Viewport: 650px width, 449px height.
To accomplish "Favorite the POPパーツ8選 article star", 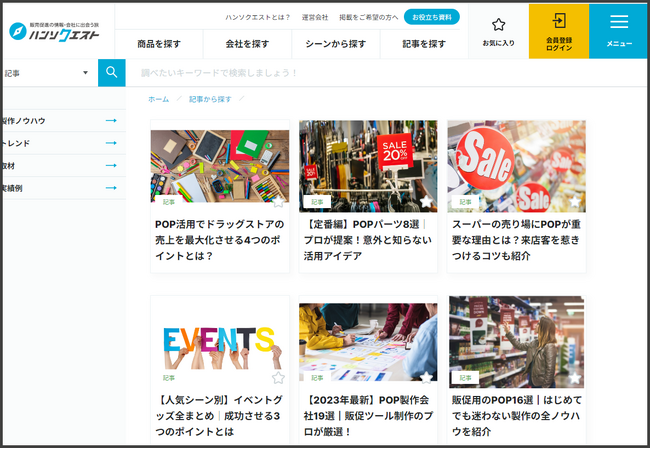I will 427,201.
